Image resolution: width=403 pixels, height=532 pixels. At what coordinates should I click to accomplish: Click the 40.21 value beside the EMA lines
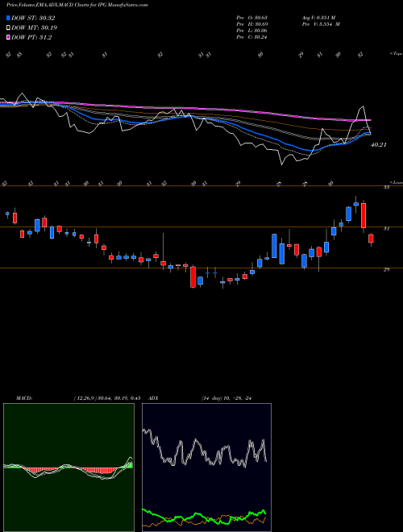(379, 145)
